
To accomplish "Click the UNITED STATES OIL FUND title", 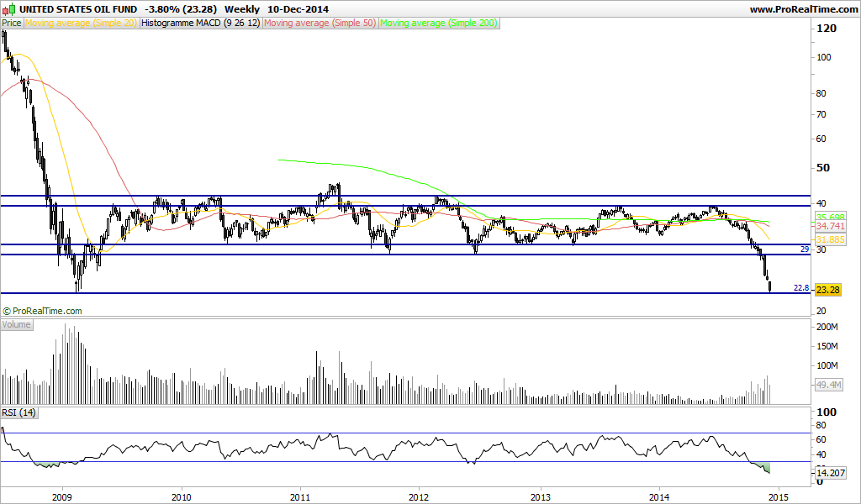I will pyautogui.click(x=78, y=9).
